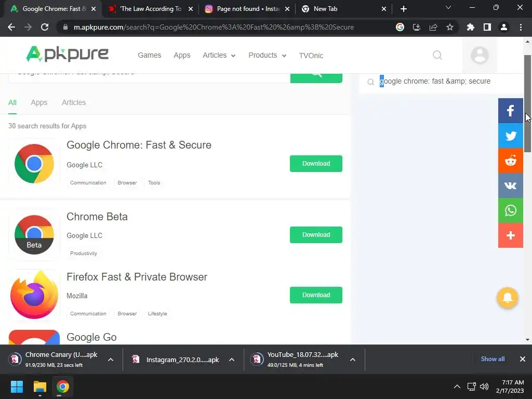Image resolution: width=532 pixels, height=399 pixels.
Task: Select the Apps results tab
Action: pos(39,102)
